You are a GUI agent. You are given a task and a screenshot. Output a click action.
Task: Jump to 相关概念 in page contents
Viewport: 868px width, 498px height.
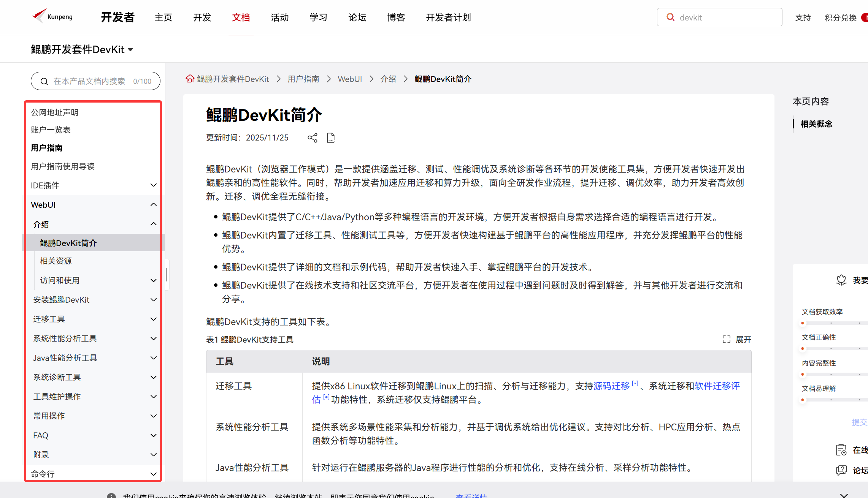[816, 124]
